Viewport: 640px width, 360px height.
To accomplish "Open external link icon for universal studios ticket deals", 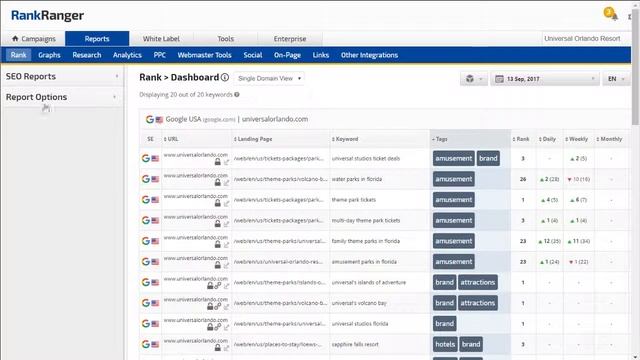I will point(226,162).
